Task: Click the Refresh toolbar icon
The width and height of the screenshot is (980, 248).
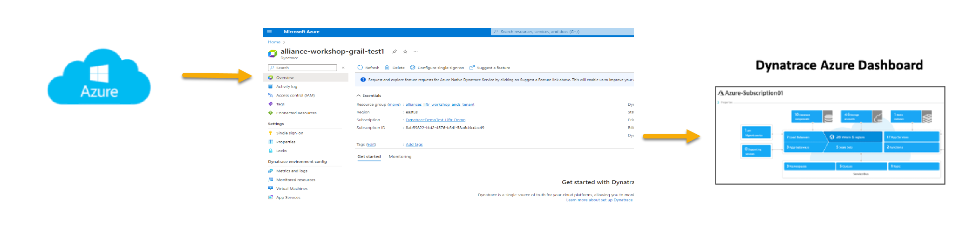Action: (360, 68)
